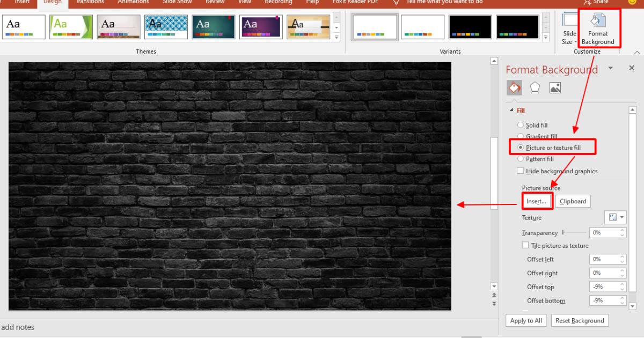
Task: Open the Slide Size tool in Customize group
Action: pyautogui.click(x=568, y=30)
